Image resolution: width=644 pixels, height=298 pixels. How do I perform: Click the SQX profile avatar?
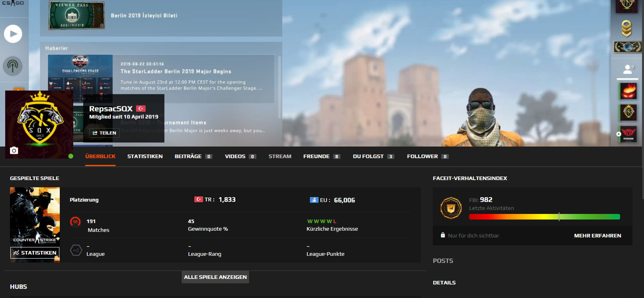pyautogui.click(x=39, y=124)
